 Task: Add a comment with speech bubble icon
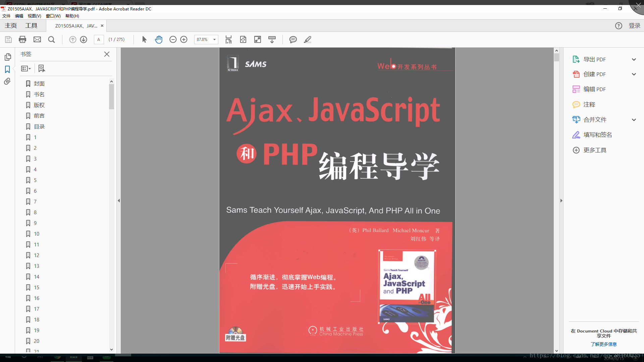(293, 40)
